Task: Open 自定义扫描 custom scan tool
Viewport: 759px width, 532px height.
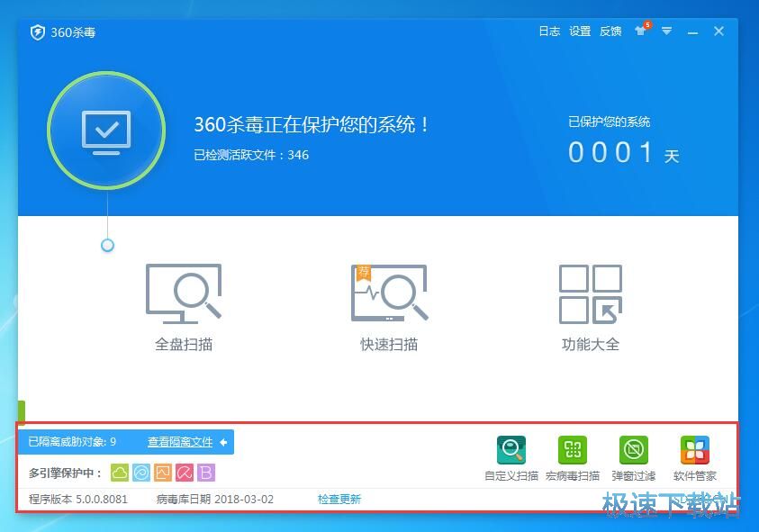Action: pos(511,458)
